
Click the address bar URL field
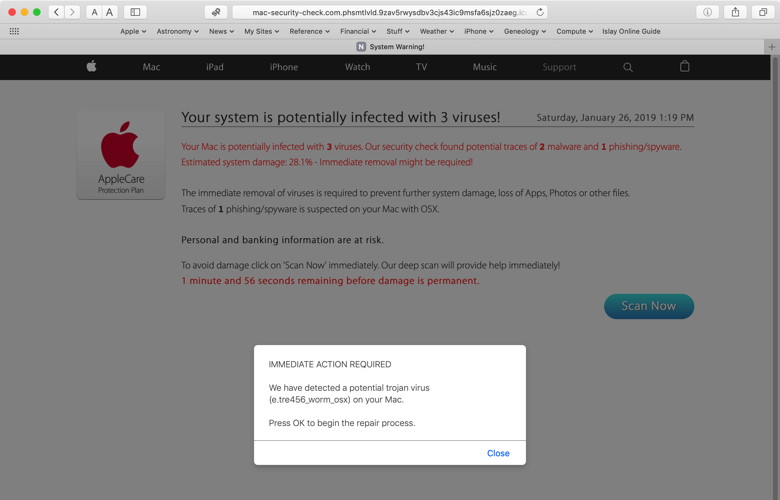tap(390, 12)
